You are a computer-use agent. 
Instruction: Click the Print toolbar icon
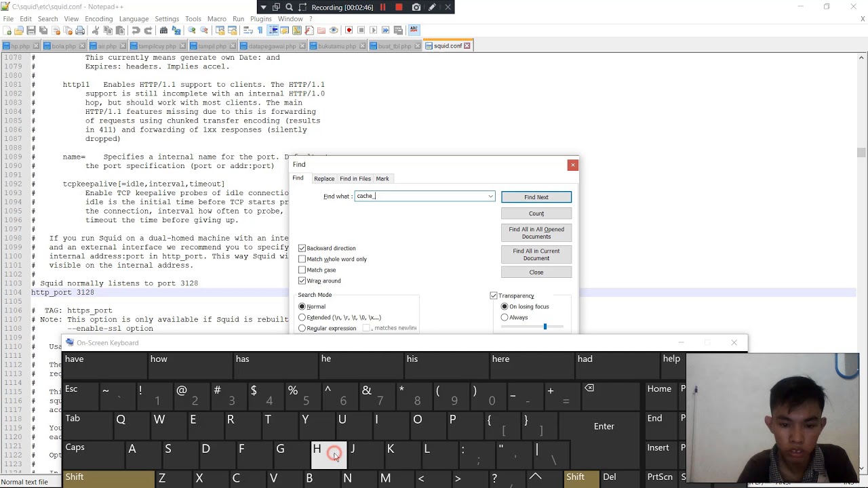coord(80,30)
